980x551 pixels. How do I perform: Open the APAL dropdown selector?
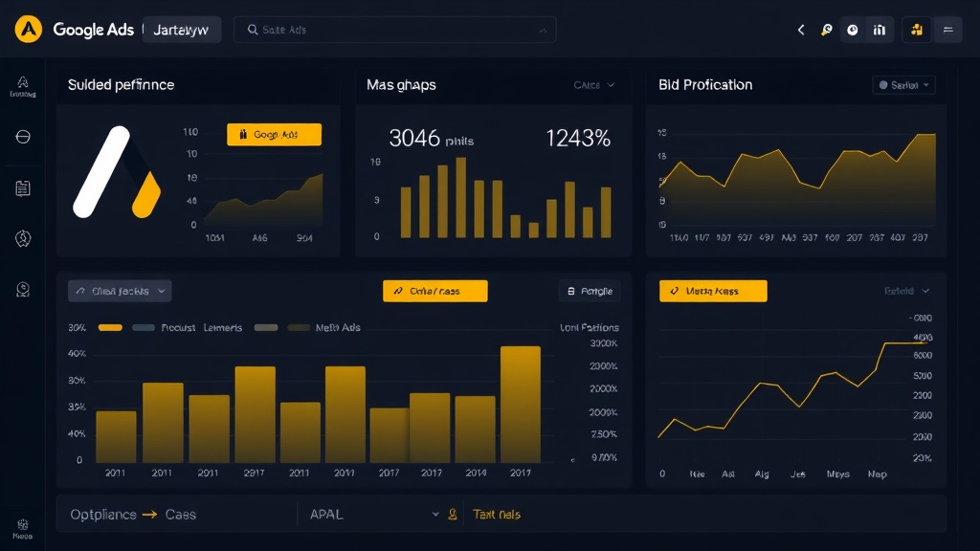(374, 514)
